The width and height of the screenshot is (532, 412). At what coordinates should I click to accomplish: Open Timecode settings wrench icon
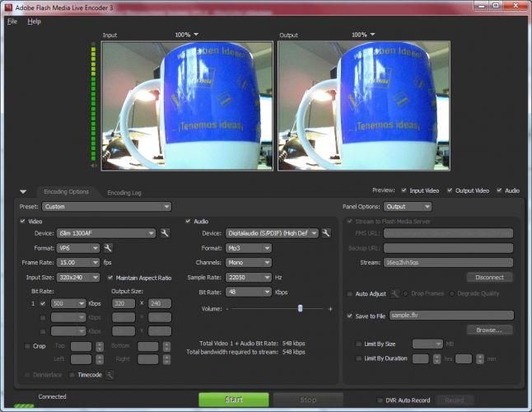(x=110, y=375)
